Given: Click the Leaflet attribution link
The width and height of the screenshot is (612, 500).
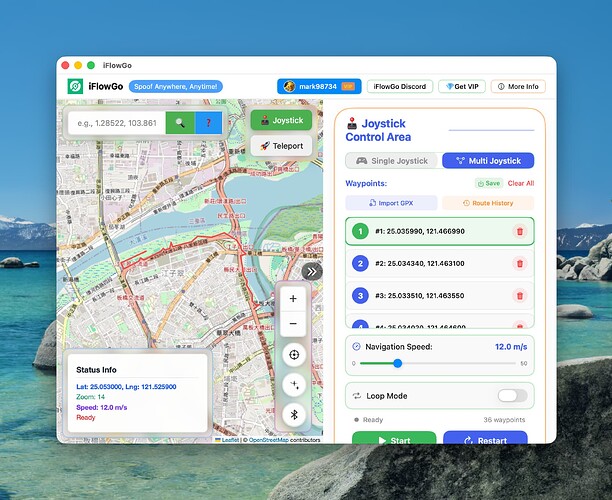Looking at the screenshot, I should click(x=230, y=440).
